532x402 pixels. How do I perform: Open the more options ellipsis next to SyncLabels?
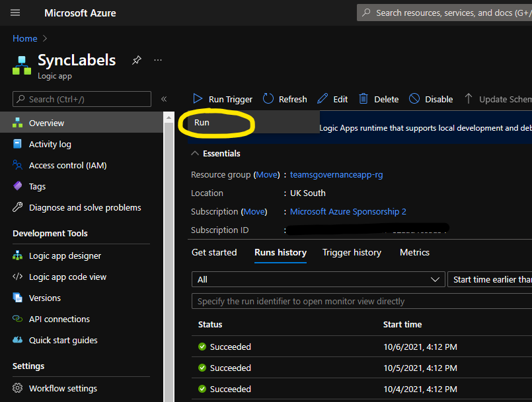(158, 60)
